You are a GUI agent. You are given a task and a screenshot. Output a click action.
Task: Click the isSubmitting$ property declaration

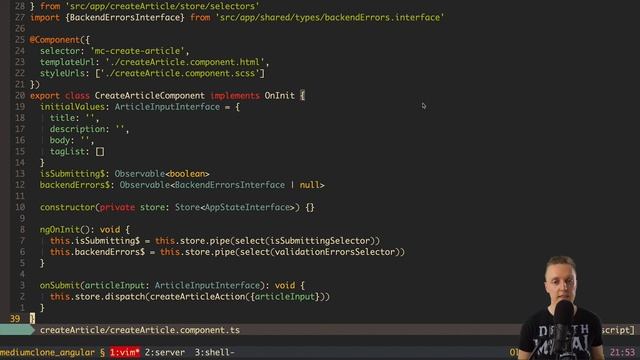click(72, 174)
